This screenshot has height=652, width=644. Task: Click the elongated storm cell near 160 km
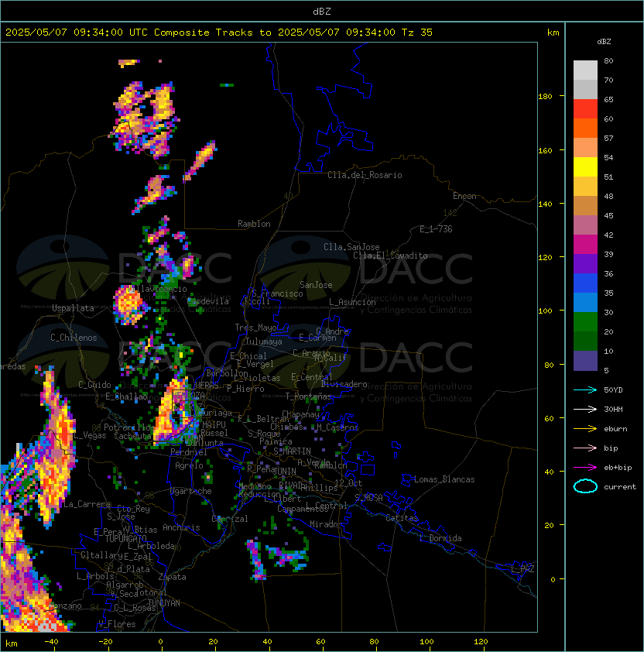point(200,160)
